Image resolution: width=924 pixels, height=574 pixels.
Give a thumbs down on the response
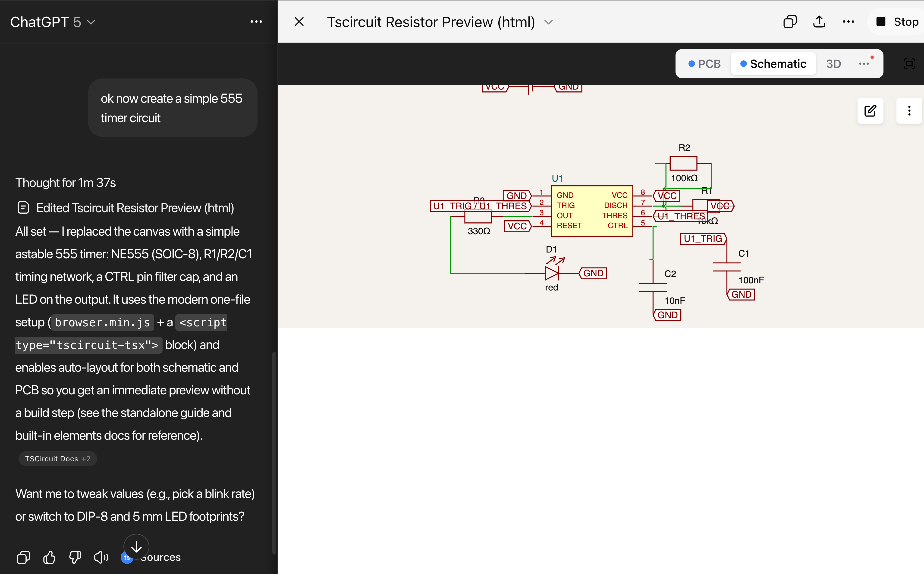point(75,557)
